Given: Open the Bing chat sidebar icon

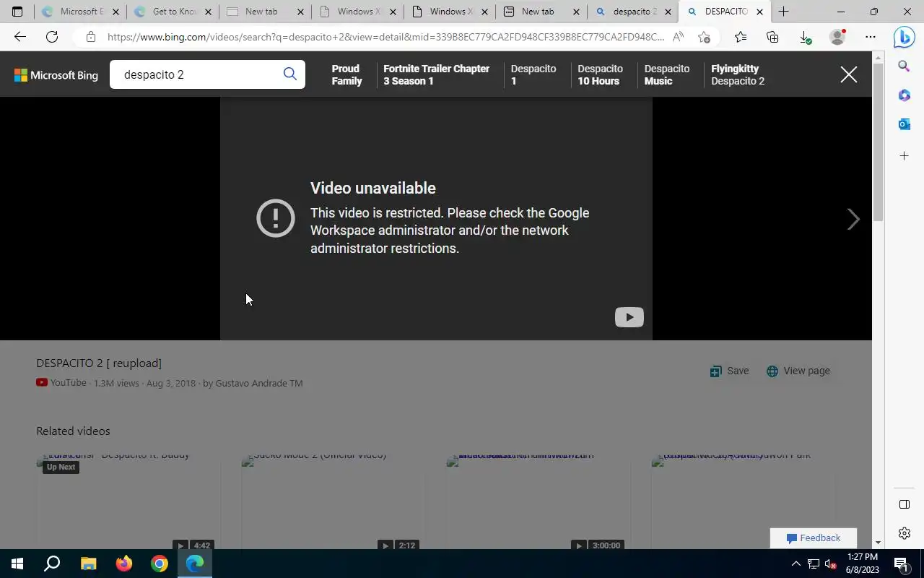Looking at the screenshot, I should [x=904, y=37].
